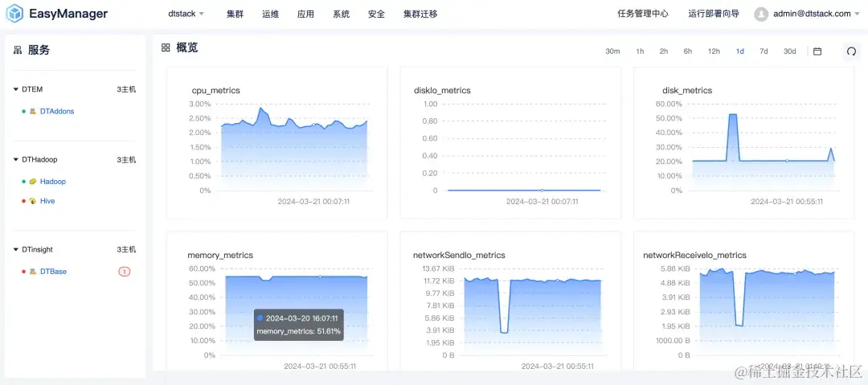Select the 30m time range
The width and height of the screenshot is (868, 385).
(612, 51)
